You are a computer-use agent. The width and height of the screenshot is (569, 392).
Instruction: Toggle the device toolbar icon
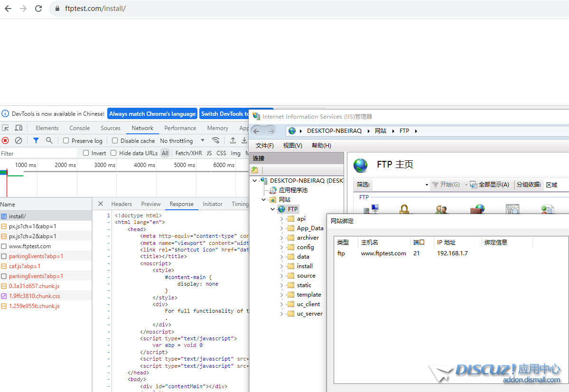coord(19,128)
